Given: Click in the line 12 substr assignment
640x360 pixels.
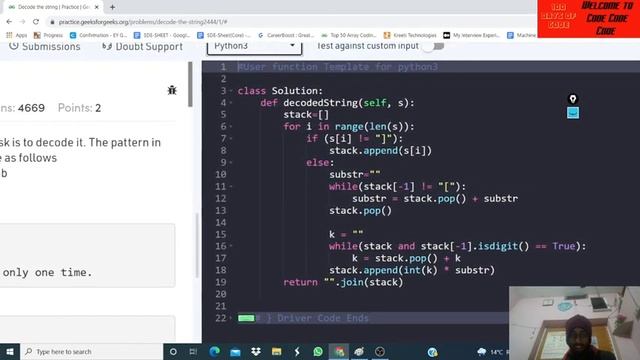Looking at the screenshot, I should [x=435, y=198].
